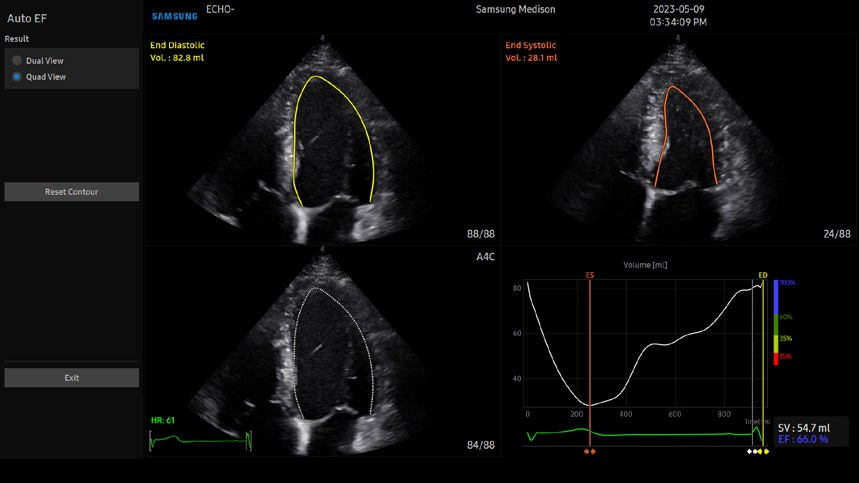Click the SV : 54.7 ml value
Viewport: 859px width, 483px height.
(x=804, y=428)
